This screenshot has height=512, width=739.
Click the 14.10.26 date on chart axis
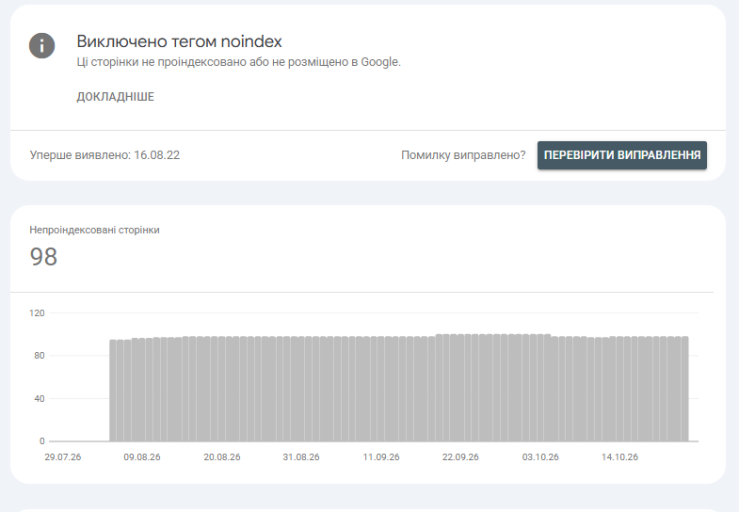(620, 457)
